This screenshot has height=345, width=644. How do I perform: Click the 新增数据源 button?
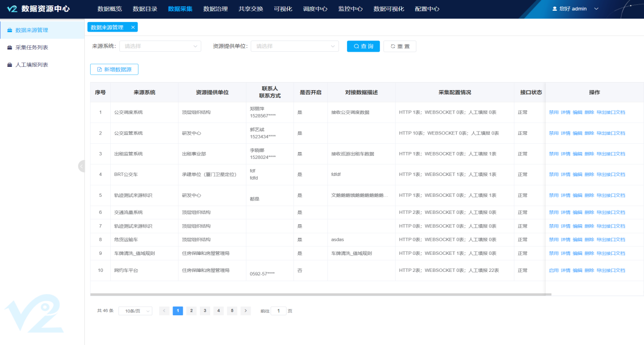114,70
